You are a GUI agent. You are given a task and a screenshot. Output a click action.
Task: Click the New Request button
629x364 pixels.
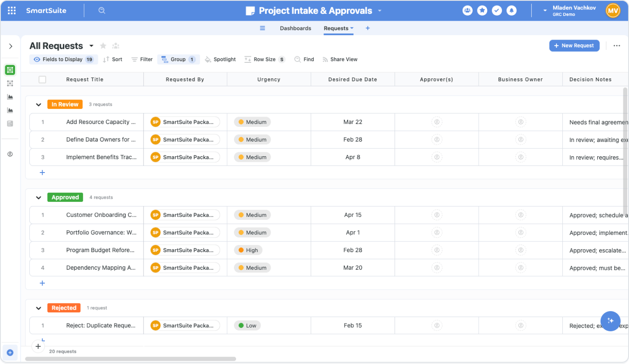pos(574,46)
